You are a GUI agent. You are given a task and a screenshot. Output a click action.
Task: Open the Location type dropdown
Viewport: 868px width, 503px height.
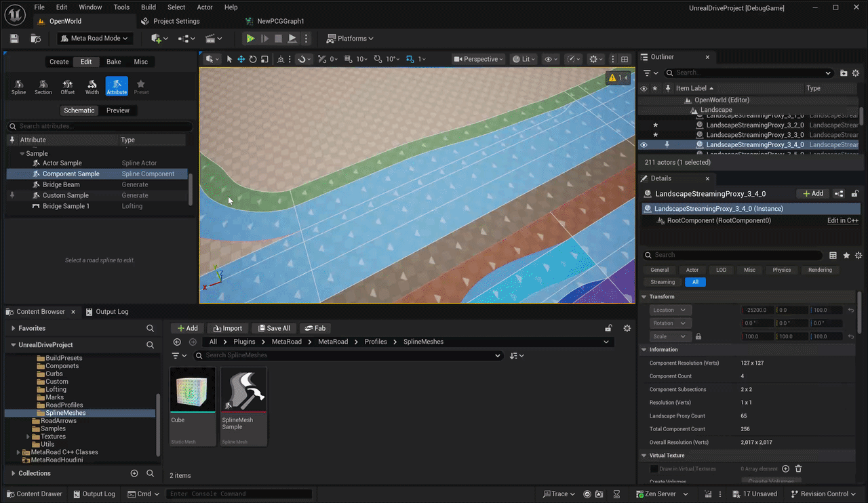(670, 310)
